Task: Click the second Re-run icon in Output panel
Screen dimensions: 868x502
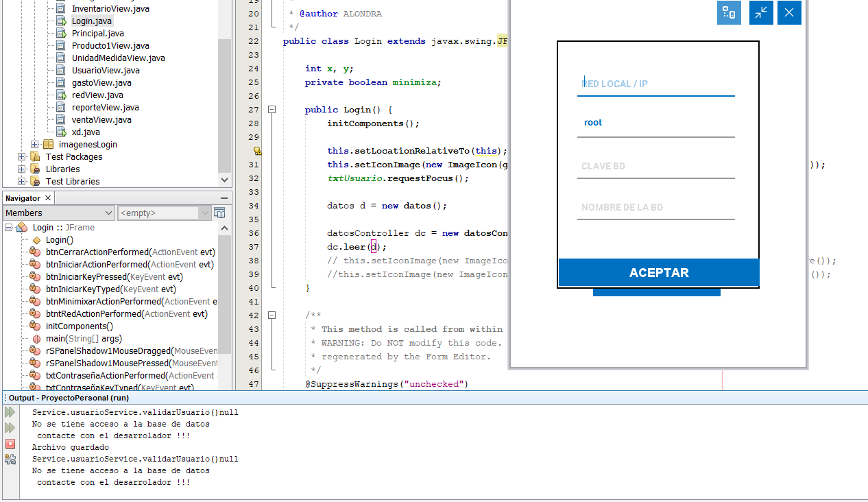Action: coord(10,428)
